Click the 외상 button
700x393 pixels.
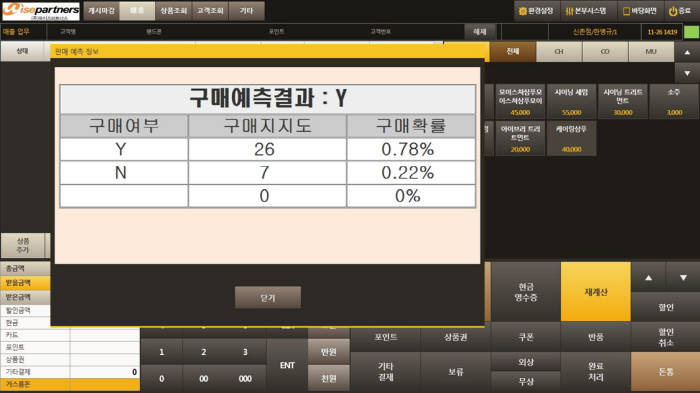[x=525, y=362]
